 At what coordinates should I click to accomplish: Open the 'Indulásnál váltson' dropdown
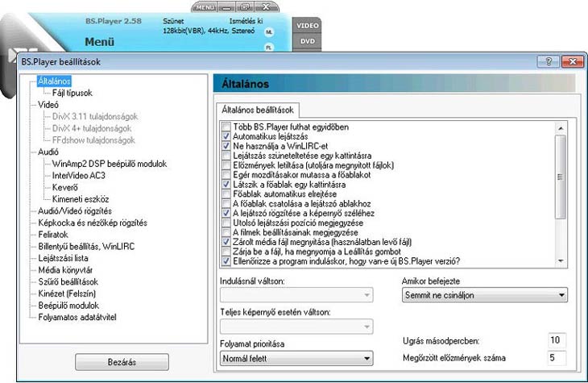click(296, 296)
